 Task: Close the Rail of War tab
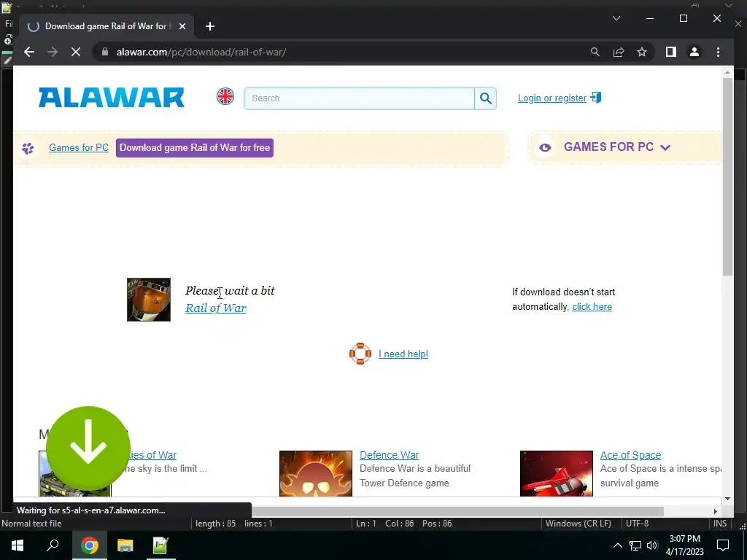182,26
